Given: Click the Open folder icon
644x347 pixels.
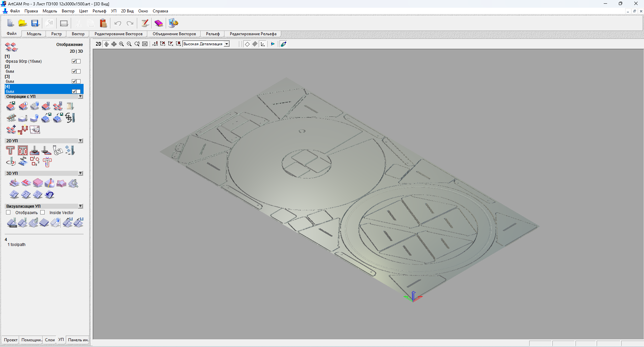Looking at the screenshot, I should click(x=22, y=23).
